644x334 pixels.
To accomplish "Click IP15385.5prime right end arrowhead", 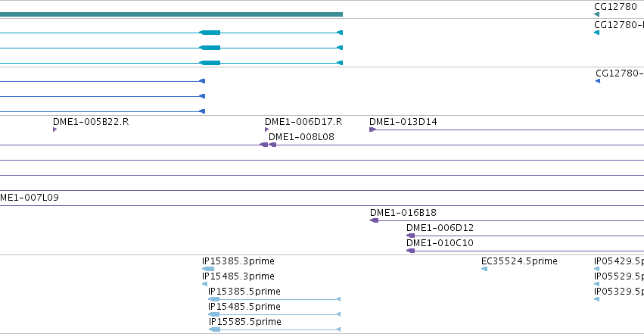I will [339, 299].
